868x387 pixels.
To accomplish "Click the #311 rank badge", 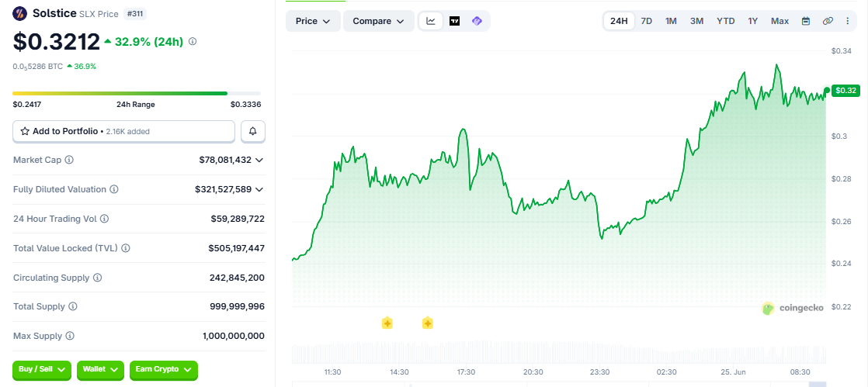I will pyautogui.click(x=135, y=13).
